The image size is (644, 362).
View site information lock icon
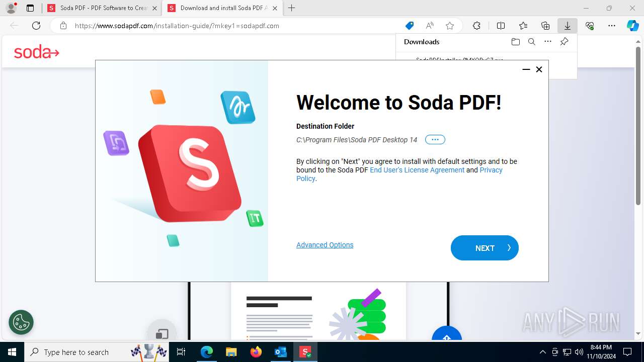point(63,26)
